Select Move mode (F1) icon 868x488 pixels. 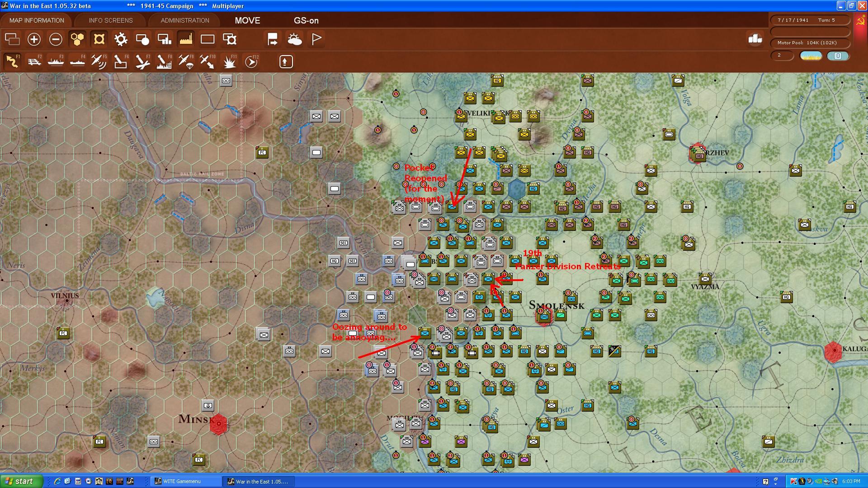tap(12, 61)
